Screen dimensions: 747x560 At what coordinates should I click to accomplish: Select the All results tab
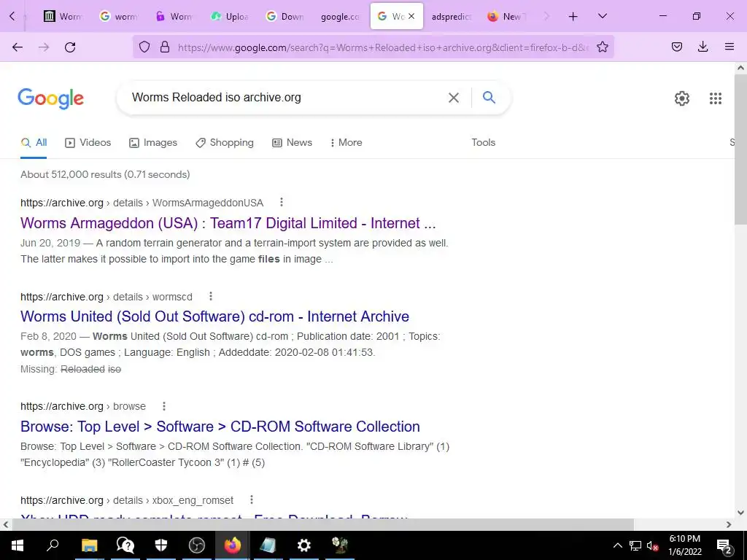tap(34, 142)
